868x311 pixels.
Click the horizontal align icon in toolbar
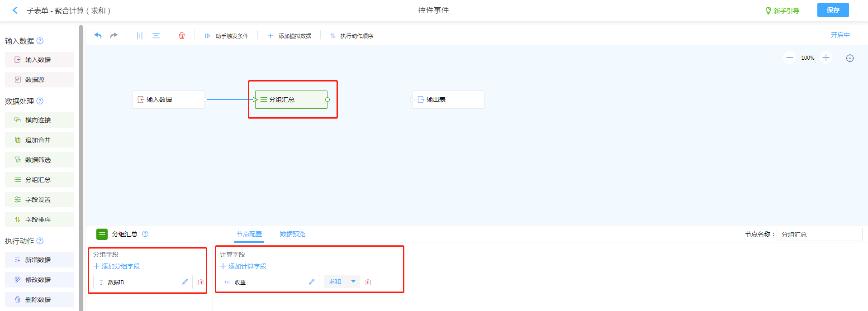tap(156, 36)
